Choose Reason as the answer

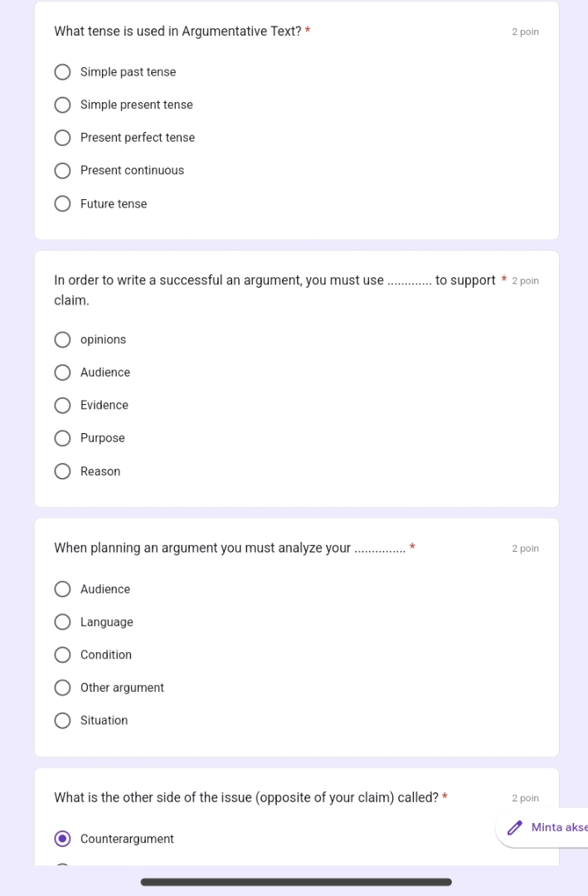(62, 471)
